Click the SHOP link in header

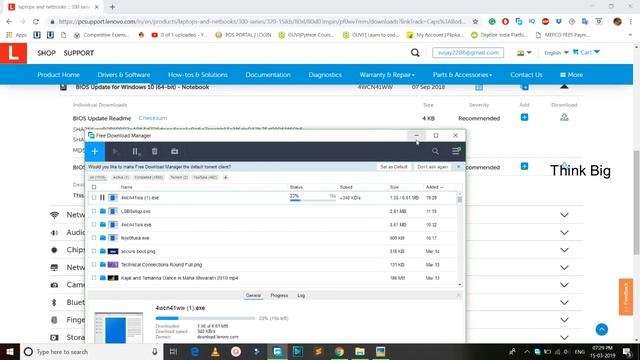47,53
